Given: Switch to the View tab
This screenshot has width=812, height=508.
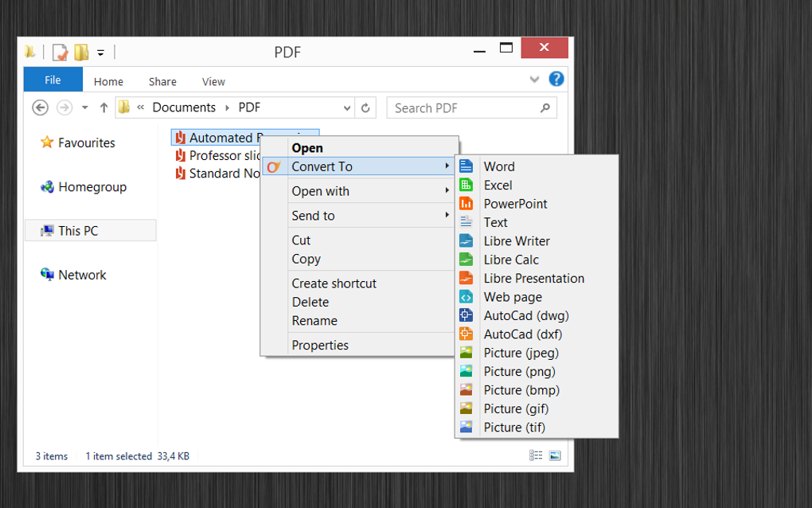Looking at the screenshot, I should pyautogui.click(x=213, y=81).
